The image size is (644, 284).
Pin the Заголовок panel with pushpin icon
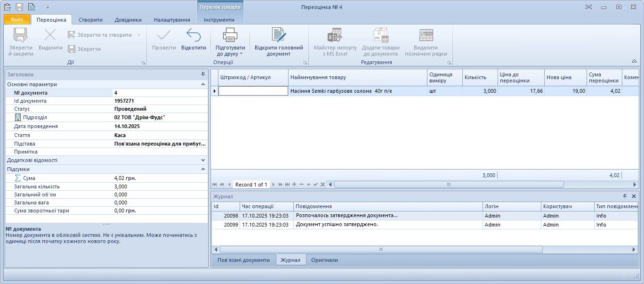203,74
